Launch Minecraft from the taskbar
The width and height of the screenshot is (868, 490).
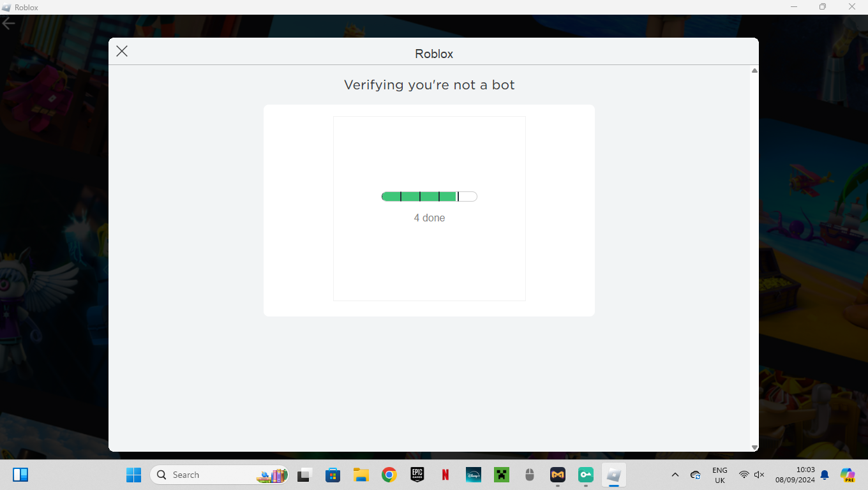[x=502, y=475]
